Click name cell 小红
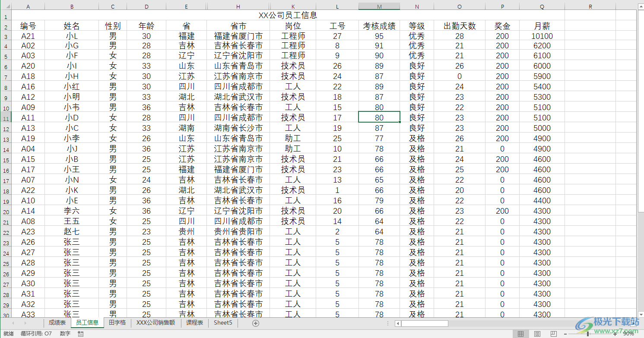644x338 pixels. 72,86
